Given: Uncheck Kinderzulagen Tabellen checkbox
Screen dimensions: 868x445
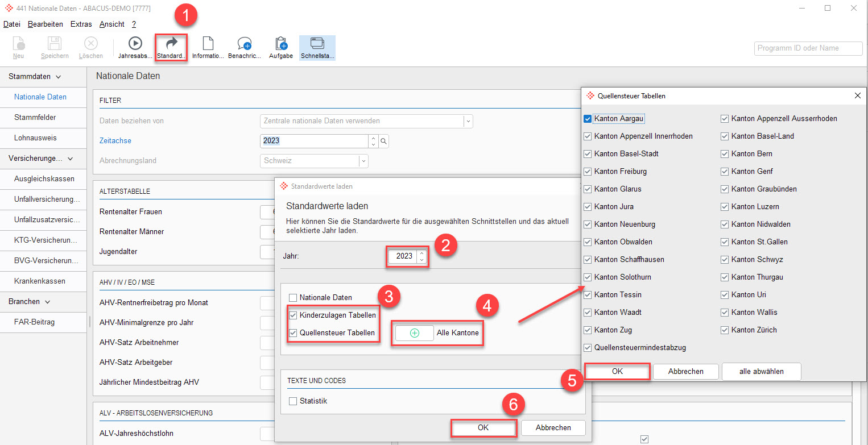Looking at the screenshot, I should coord(293,315).
